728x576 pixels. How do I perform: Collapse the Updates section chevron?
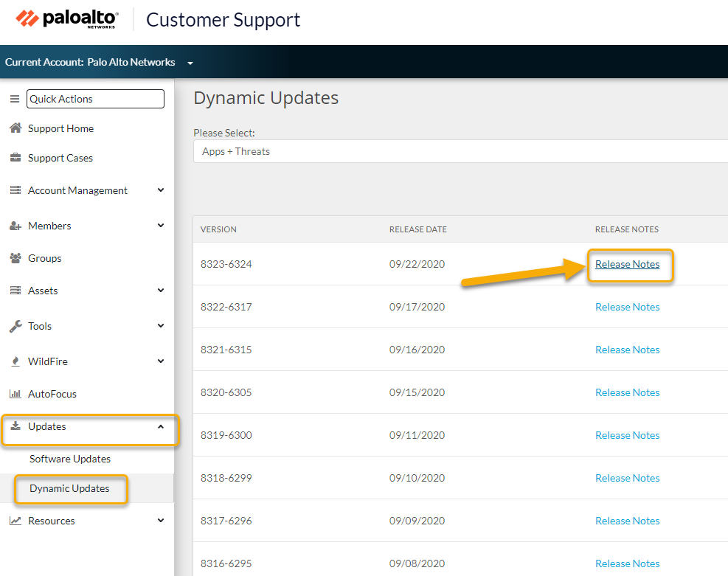[161, 426]
